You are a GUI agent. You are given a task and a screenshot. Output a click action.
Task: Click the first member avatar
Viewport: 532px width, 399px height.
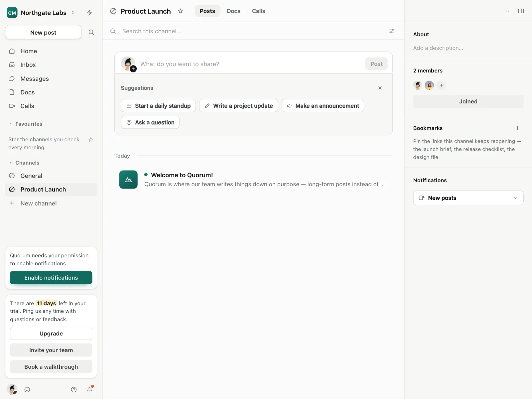click(418, 85)
